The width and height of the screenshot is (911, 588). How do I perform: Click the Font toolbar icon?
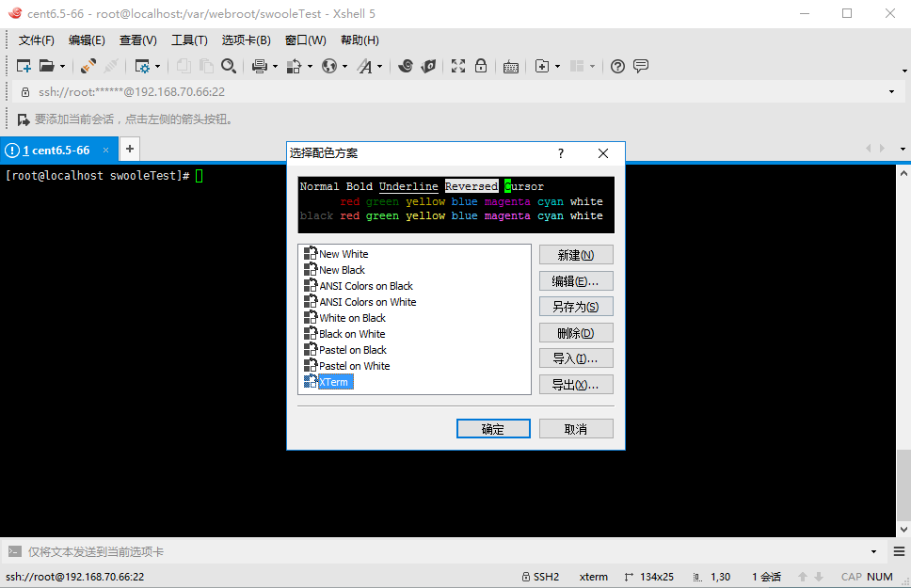[364, 66]
